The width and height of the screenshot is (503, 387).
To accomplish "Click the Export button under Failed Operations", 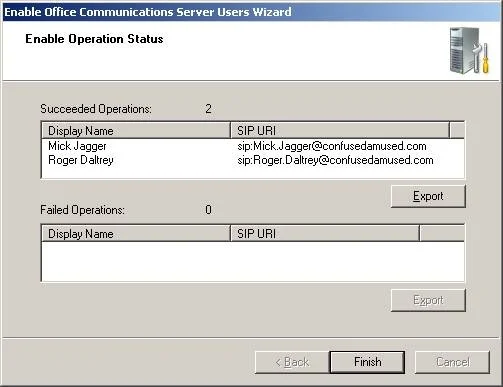I will click(x=428, y=300).
